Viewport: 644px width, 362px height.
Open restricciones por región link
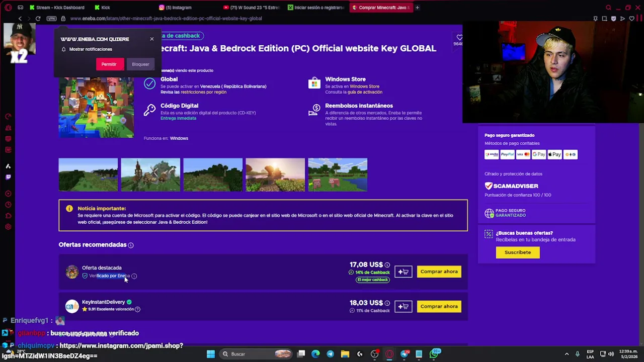[203, 92]
